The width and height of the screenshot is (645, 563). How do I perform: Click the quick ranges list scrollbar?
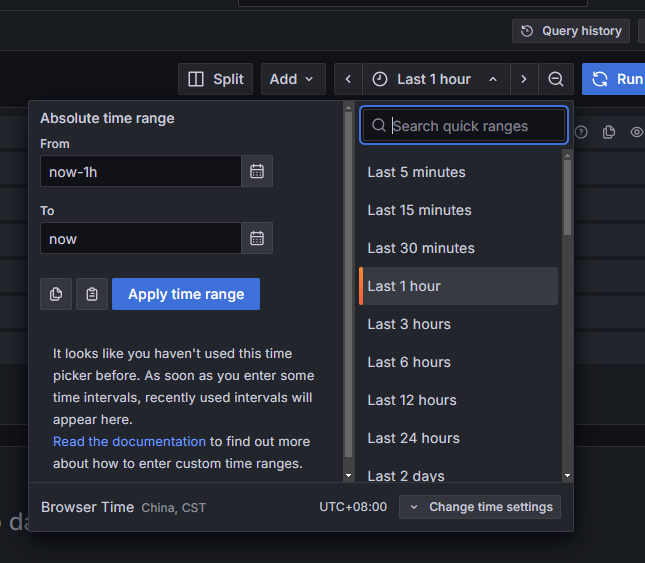click(x=567, y=200)
